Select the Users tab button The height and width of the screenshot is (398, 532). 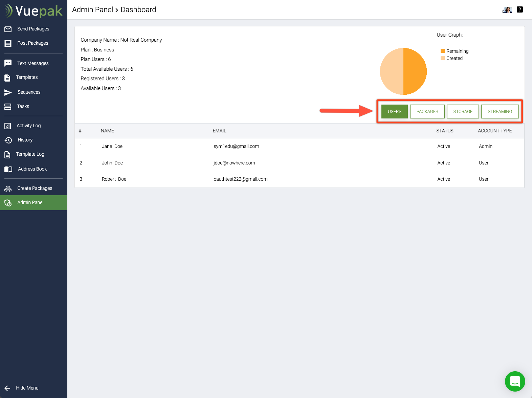(394, 112)
